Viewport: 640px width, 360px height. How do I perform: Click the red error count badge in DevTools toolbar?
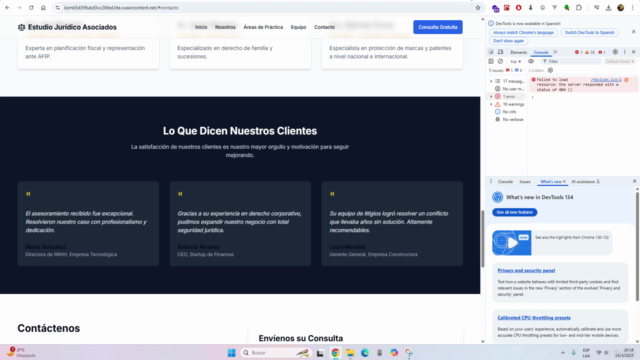(578, 52)
